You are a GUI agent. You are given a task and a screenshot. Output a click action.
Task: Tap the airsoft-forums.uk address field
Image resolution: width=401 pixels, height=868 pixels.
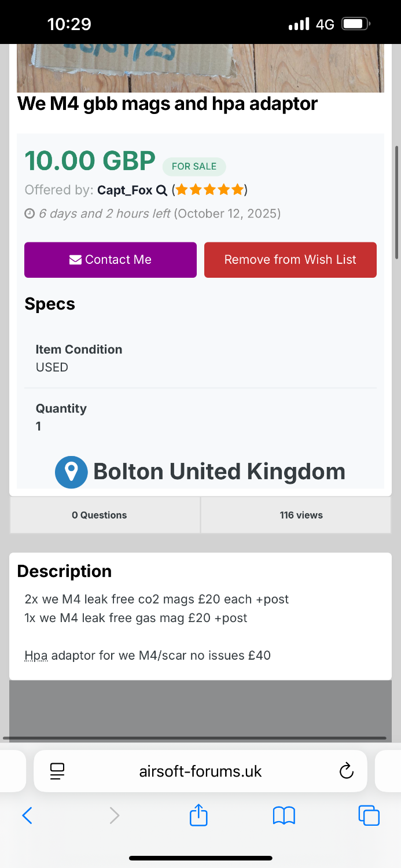point(200,771)
